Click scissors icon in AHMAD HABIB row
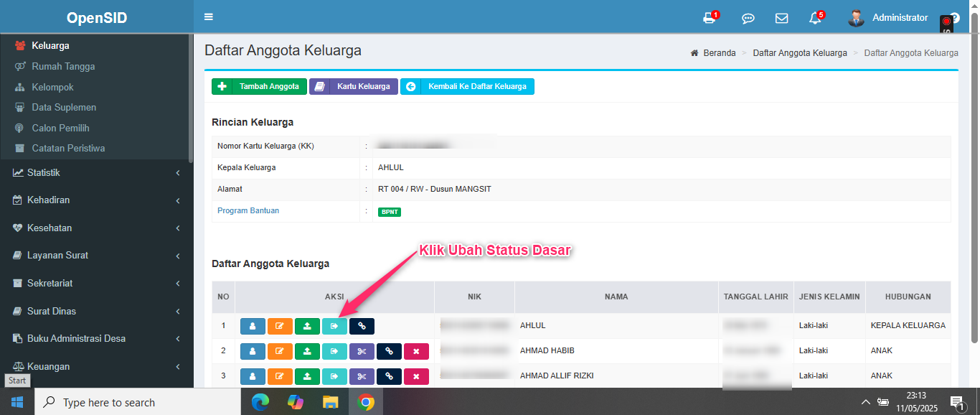980x415 pixels. click(x=362, y=351)
